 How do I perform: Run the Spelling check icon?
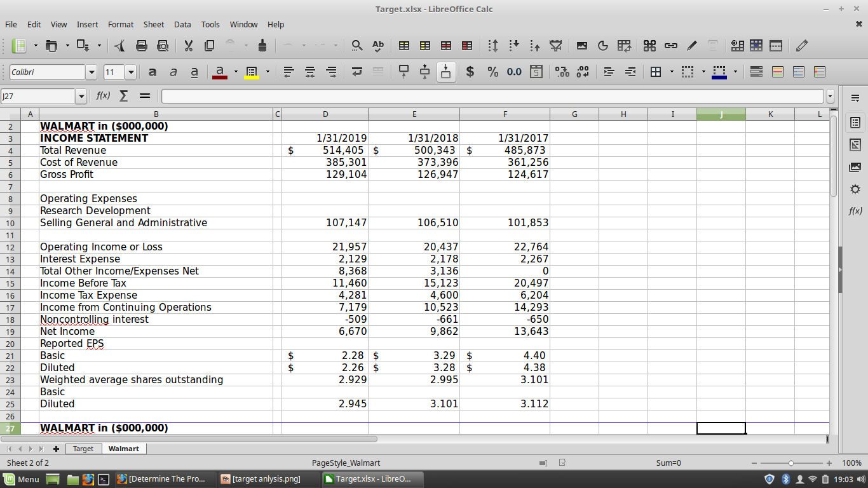pyautogui.click(x=378, y=46)
